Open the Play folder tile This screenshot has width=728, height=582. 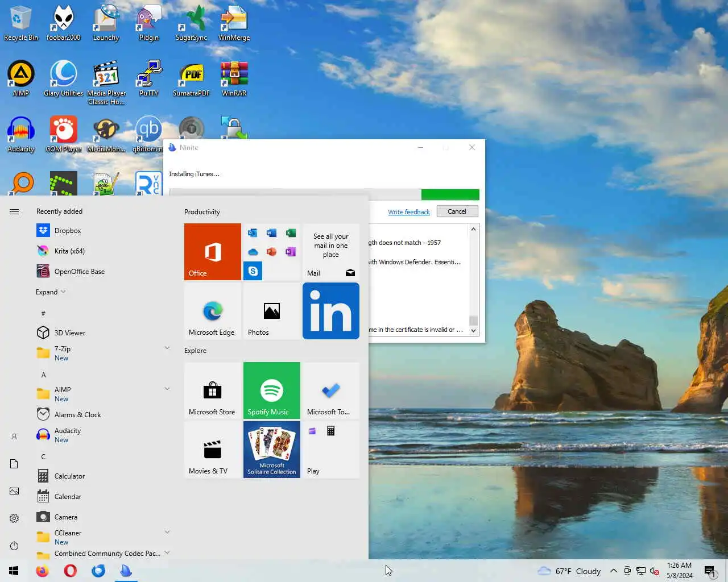tap(331, 450)
